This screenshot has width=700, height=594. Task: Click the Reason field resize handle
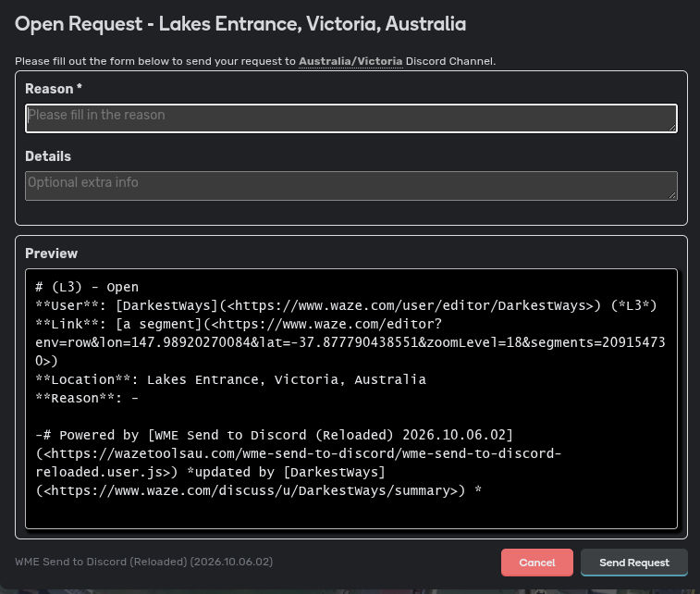point(672,128)
